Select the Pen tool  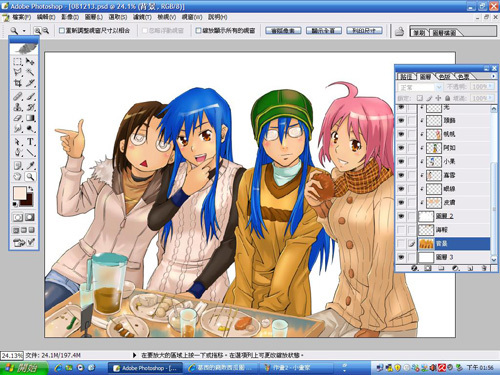pos(18,153)
